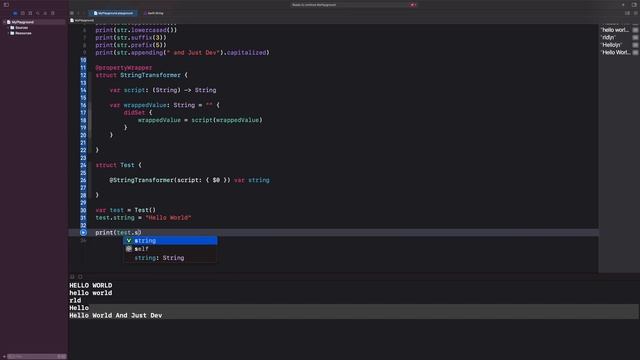This screenshot has height=360, width=640.
Task: Switch to the Swift String tab
Action: 154,13
